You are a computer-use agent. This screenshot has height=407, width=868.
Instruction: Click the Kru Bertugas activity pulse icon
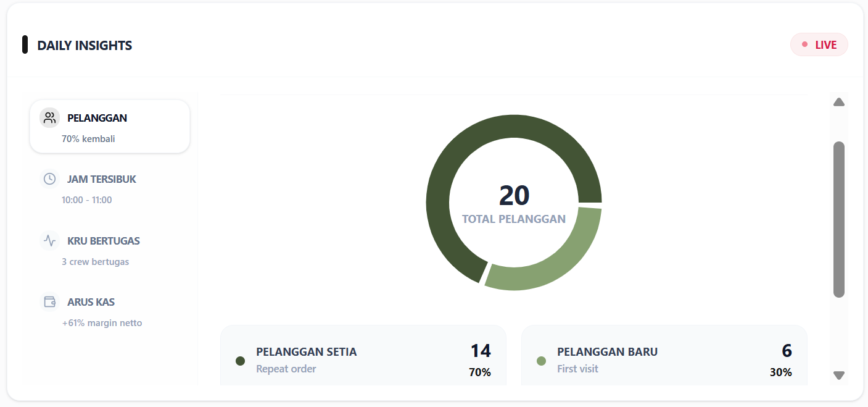coord(49,240)
